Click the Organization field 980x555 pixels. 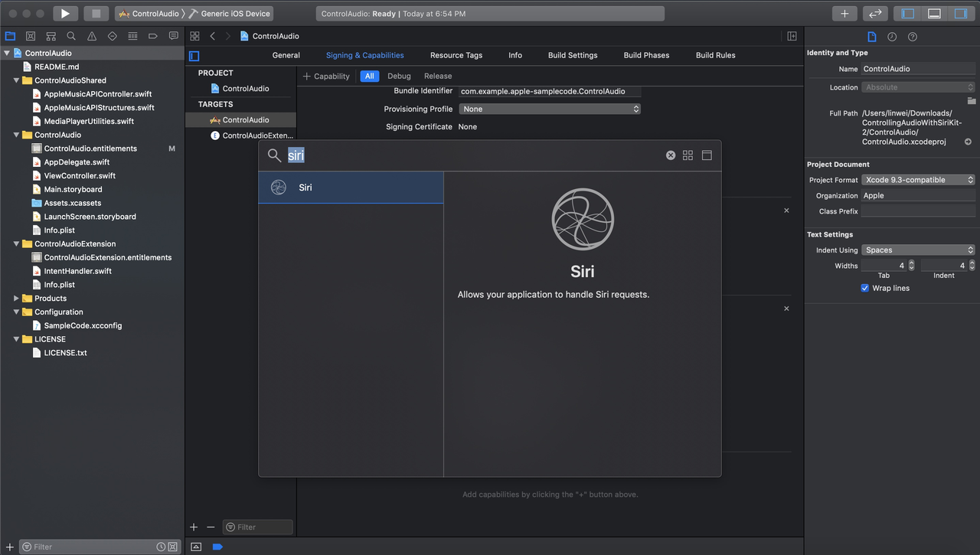(x=918, y=195)
